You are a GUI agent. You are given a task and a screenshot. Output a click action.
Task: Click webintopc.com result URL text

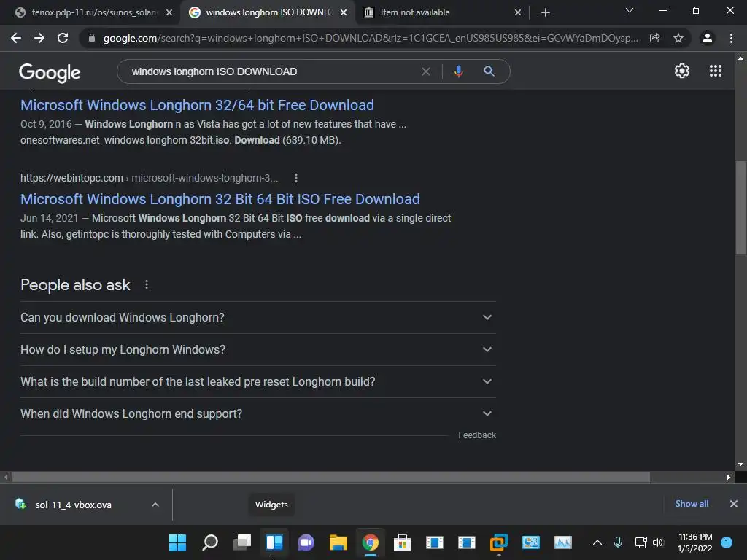149,178
